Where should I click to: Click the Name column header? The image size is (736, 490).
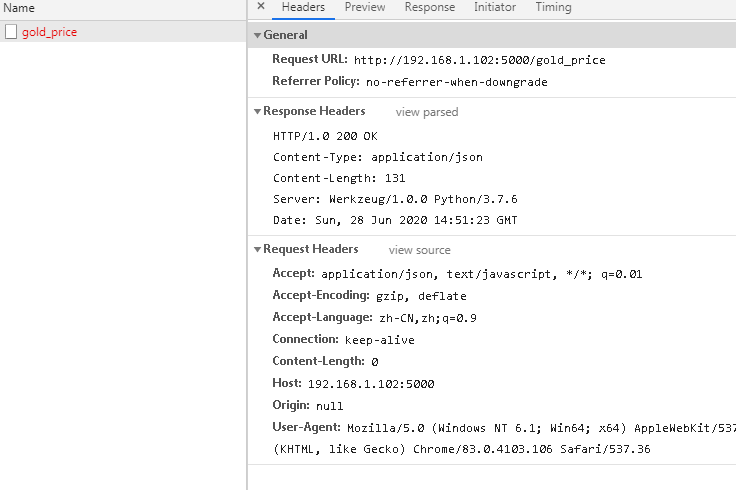20,8
